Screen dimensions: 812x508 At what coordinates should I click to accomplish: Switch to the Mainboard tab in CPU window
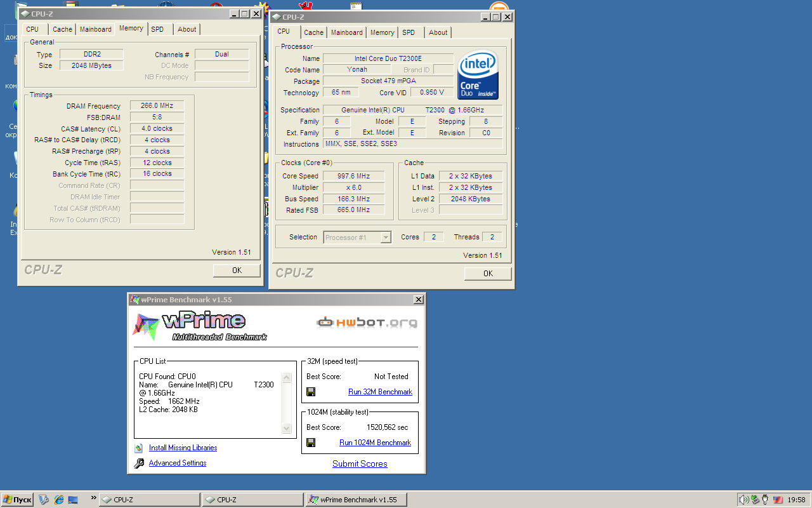tap(347, 32)
